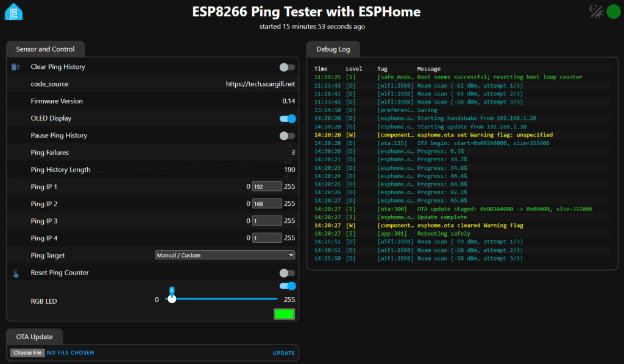Click the Ping IP 2 input field

pos(267,203)
